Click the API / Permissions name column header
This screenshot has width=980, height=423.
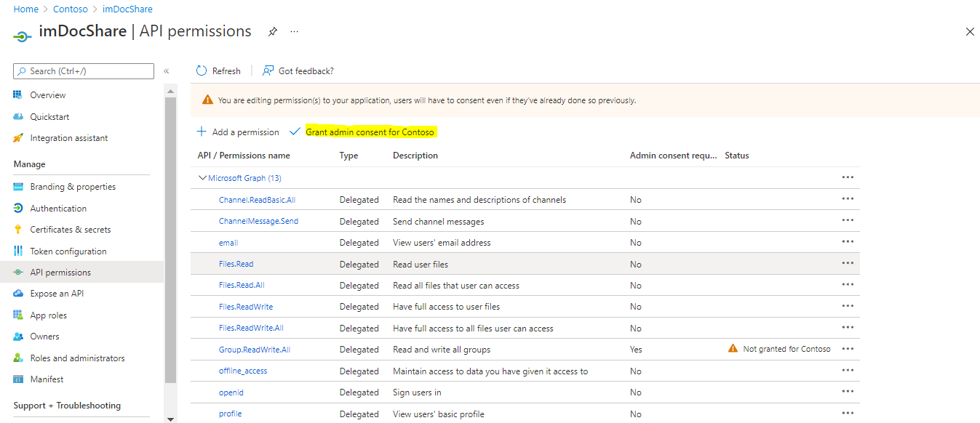coord(244,156)
